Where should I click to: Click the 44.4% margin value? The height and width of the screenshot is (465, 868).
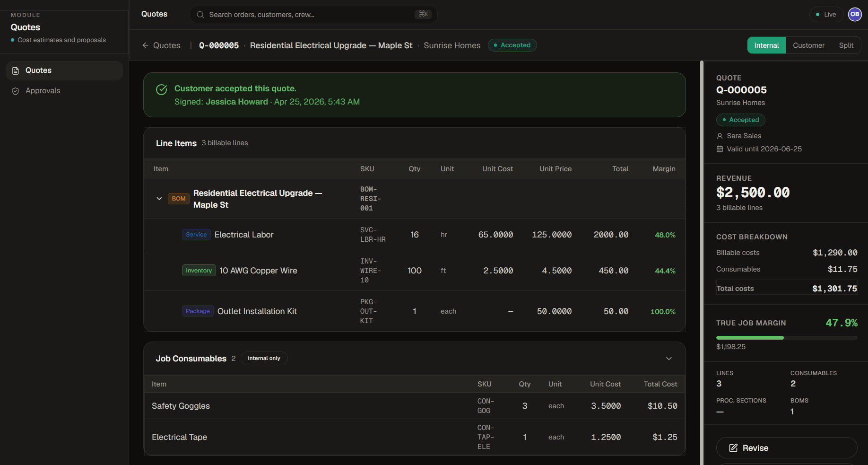point(665,271)
